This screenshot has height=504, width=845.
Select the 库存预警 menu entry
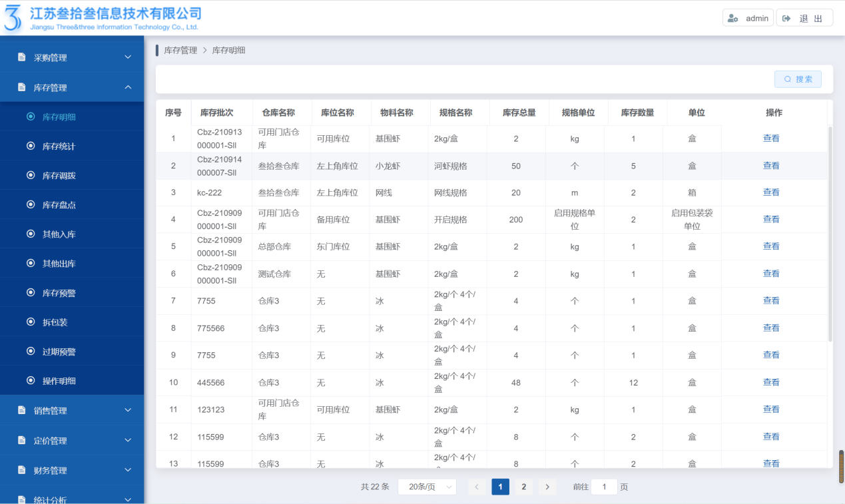coord(59,293)
